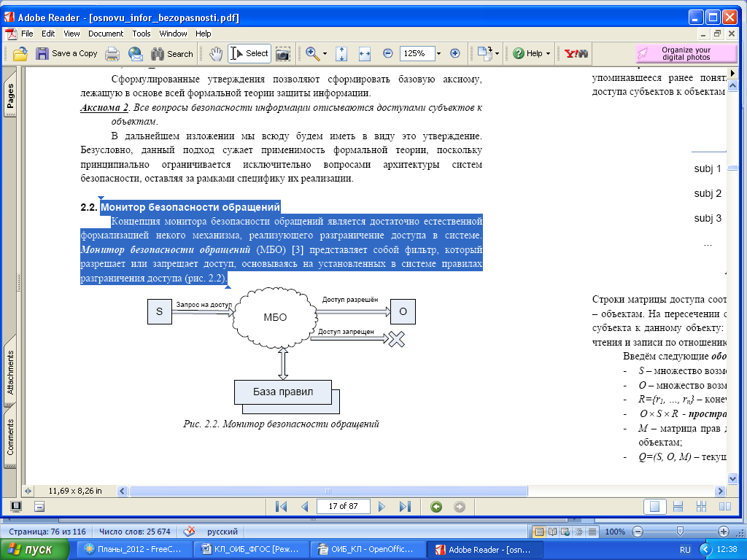Open the page tools icon next to zoom
The height and width of the screenshot is (560, 747).
(485, 53)
